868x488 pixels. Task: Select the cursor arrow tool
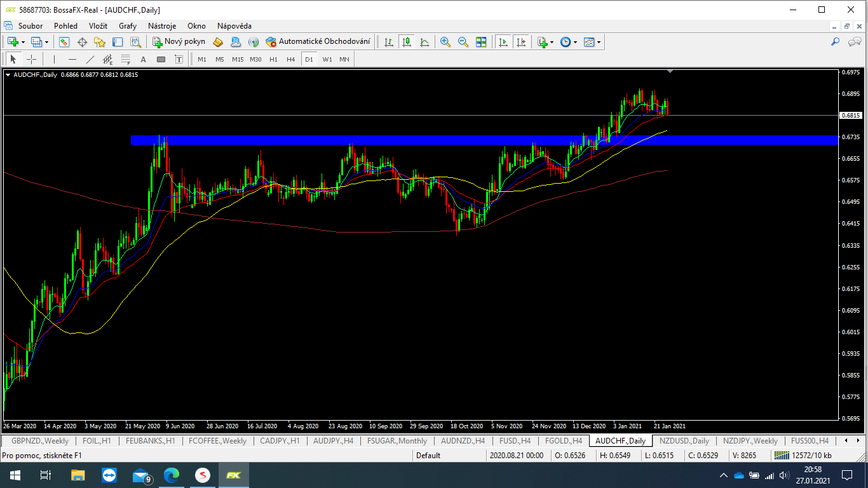(13, 59)
